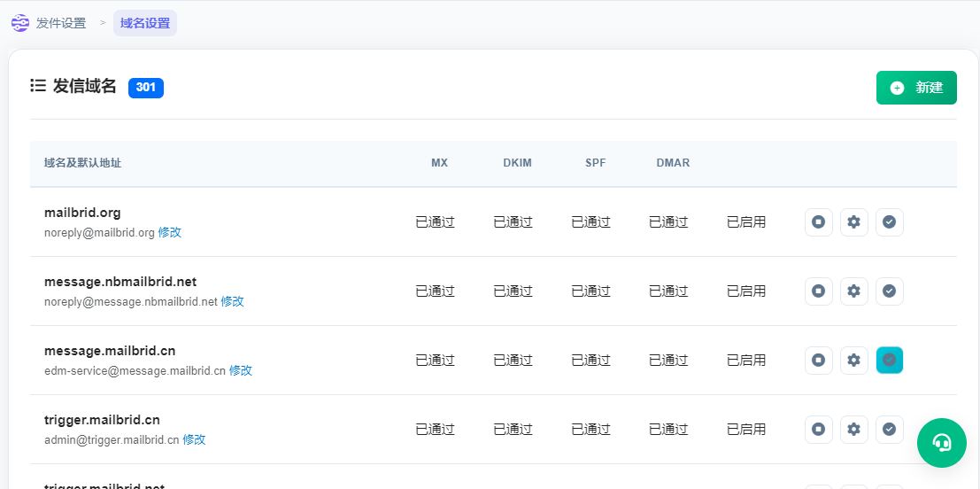Click the 301 domain count badge
980x489 pixels.
146,88
